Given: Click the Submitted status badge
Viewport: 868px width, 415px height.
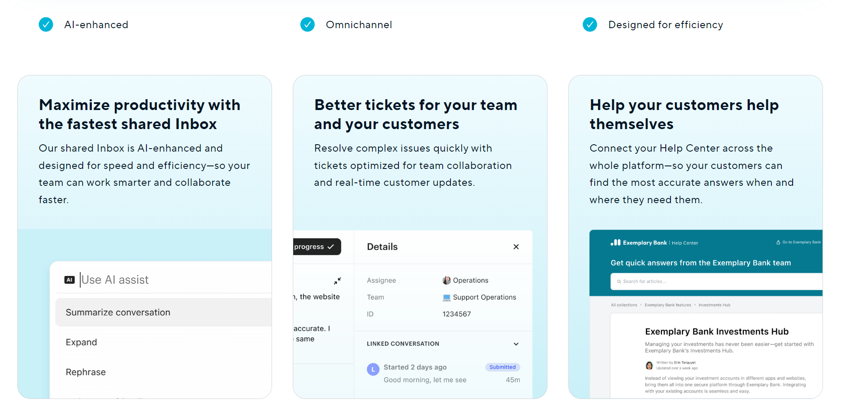Looking at the screenshot, I should [x=502, y=367].
